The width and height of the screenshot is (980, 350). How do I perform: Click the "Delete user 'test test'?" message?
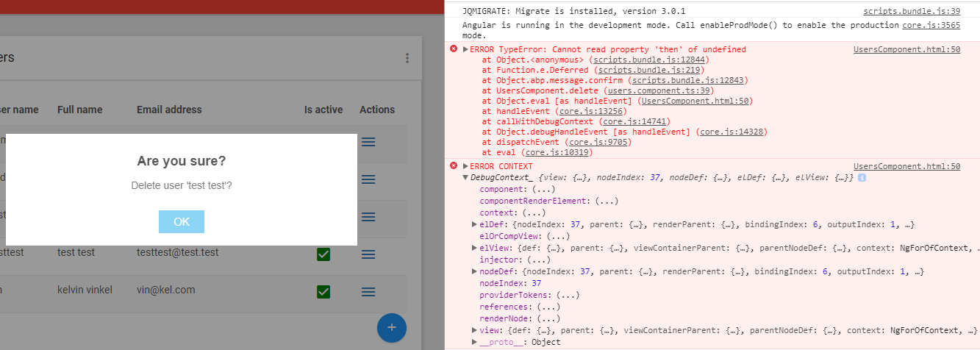click(x=182, y=186)
